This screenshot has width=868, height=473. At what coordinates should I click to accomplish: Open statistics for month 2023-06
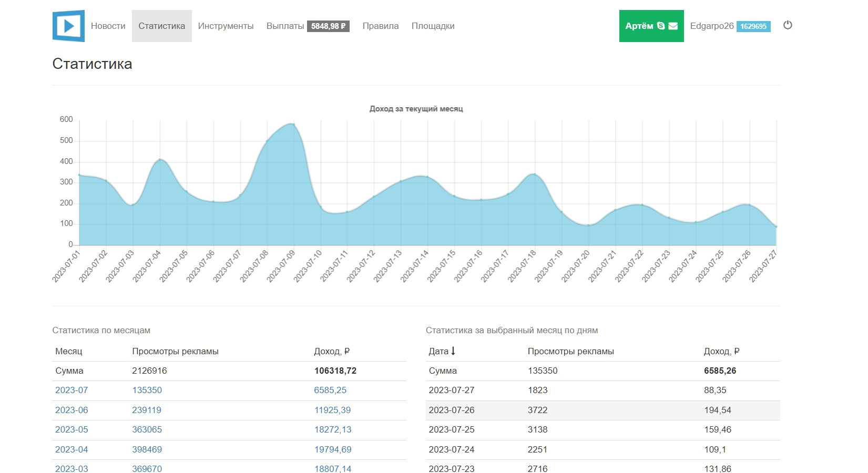point(72,410)
